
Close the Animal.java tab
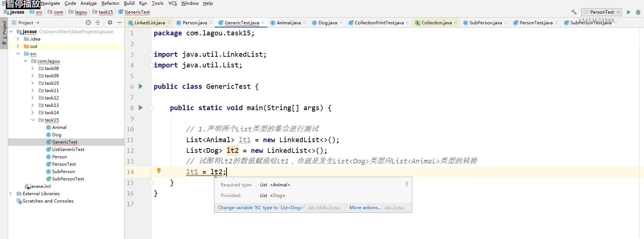(x=305, y=23)
